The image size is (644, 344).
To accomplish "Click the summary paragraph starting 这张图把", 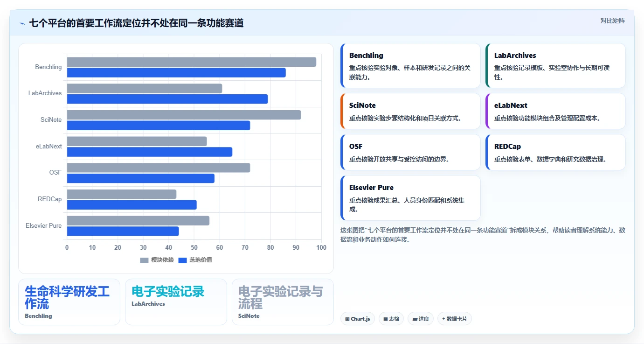I will 483,235.
